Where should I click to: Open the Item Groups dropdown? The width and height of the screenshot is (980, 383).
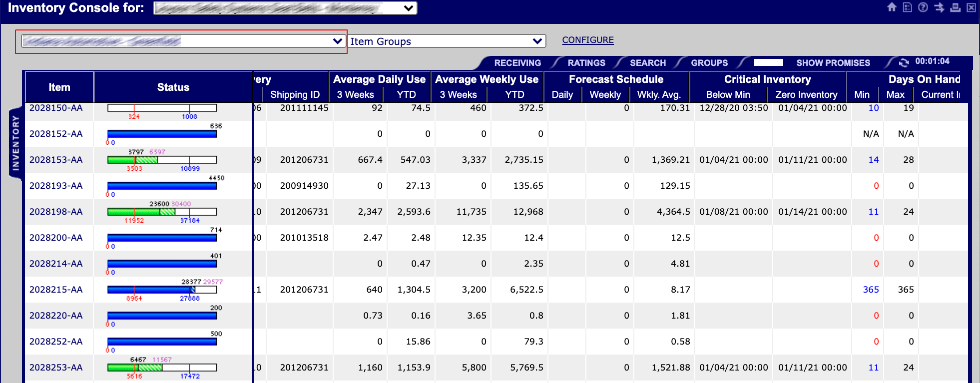[447, 41]
